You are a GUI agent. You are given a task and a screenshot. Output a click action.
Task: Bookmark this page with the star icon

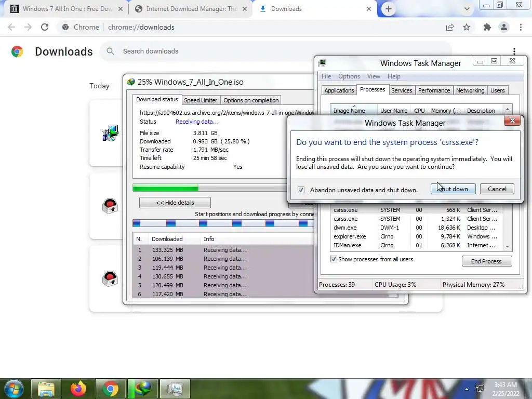coord(467,27)
